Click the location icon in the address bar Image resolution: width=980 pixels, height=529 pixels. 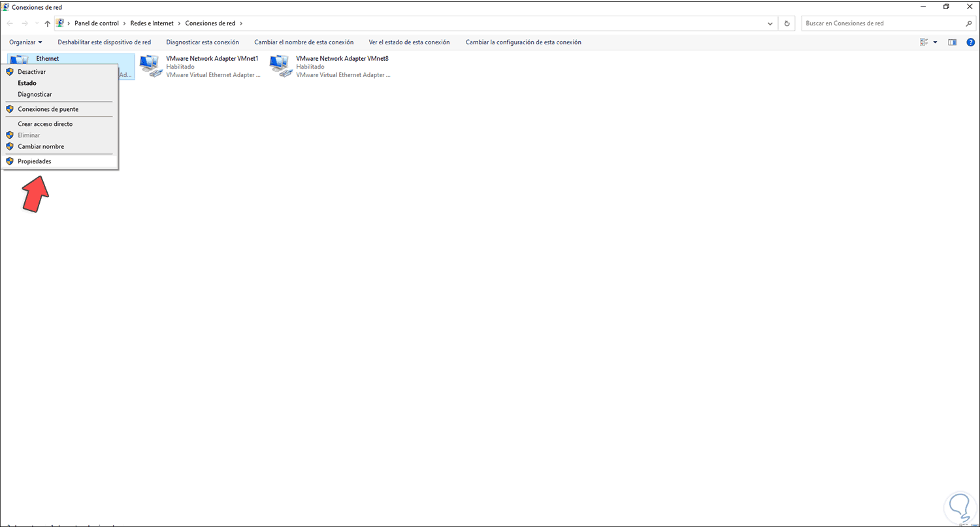(60, 23)
